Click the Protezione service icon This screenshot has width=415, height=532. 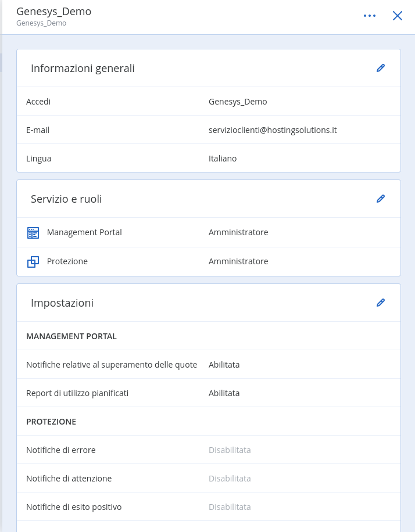pyautogui.click(x=33, y=261)
